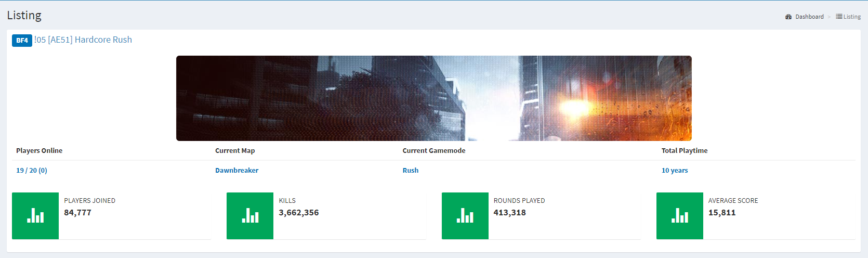Click the 413,318 rounds played value
This screenshot has width=868, height=258.
(510, 212)
